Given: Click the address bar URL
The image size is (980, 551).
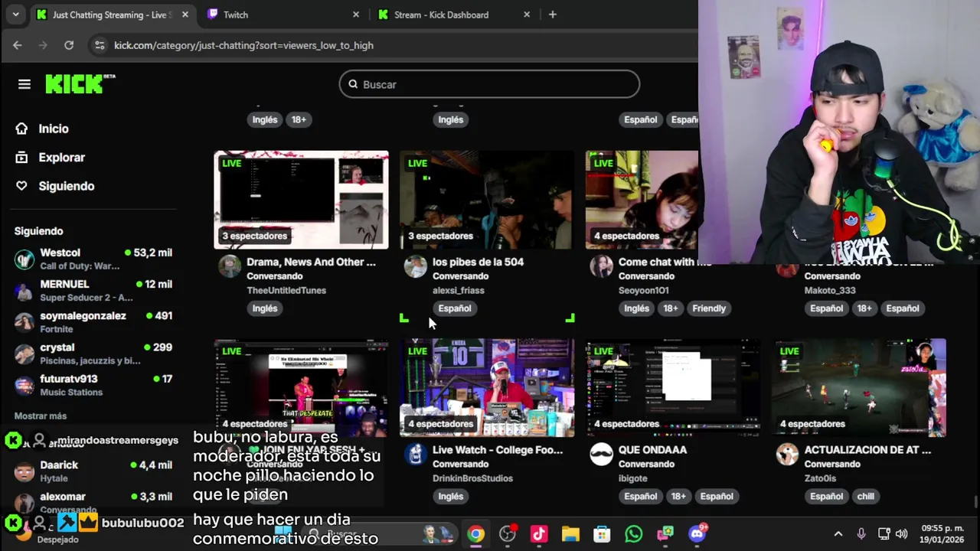Looking at the screenshot, I should 243,45.
